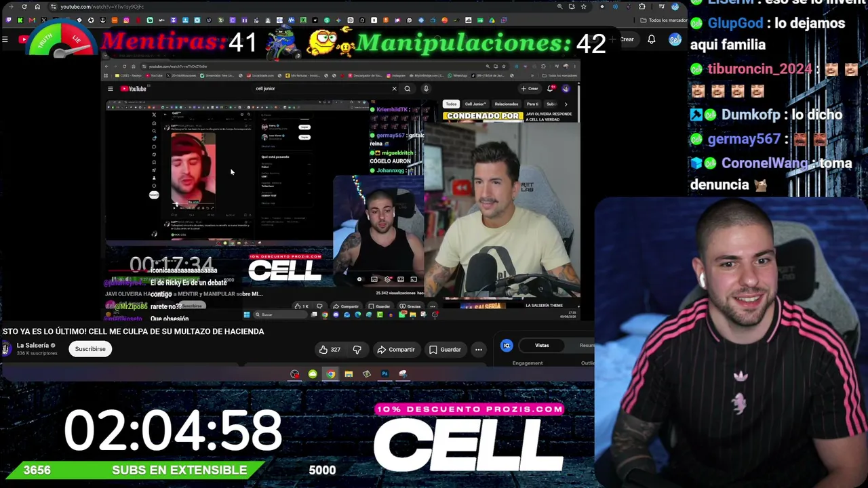Clear the 'cell junior' search in inner YouTube

[x=394, y=89]
